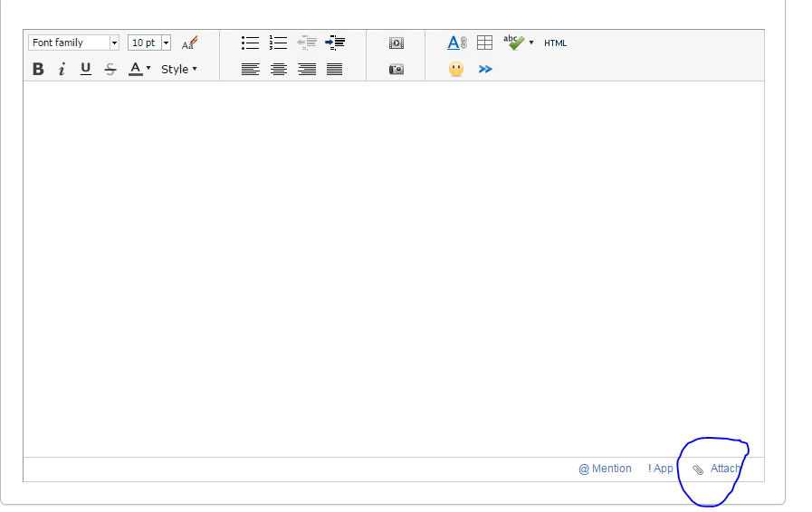The width and height of the screenshot is (812, 512).
Task: Toggle underline formatting
Action: point(85,69)
